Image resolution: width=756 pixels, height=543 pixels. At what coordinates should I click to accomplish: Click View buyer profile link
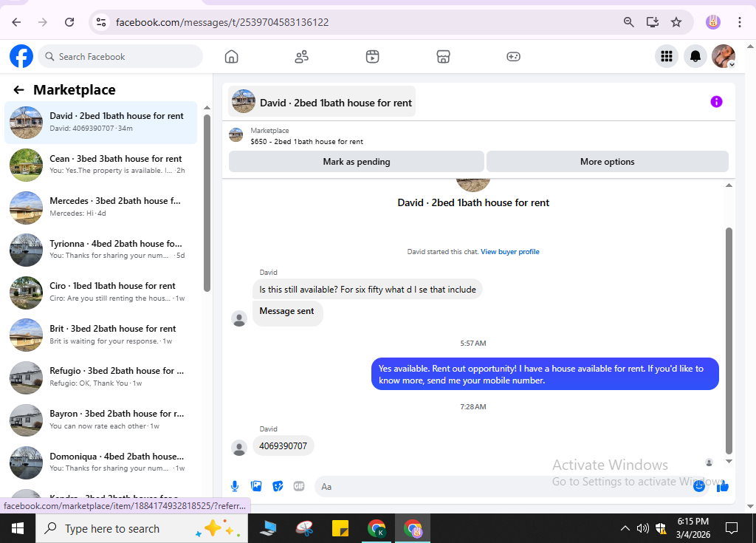click(x=509, y=251)
